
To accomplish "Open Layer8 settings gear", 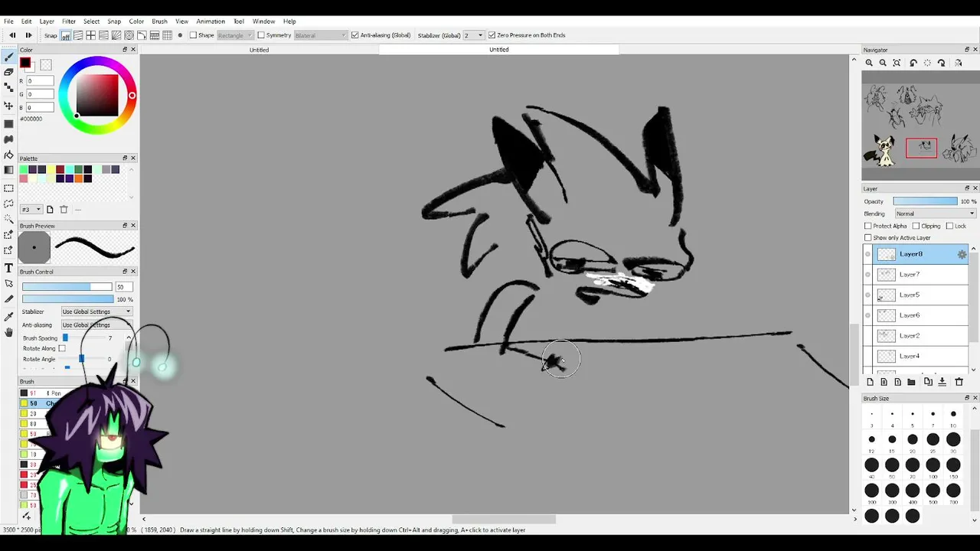I will [x=962, y=254].
